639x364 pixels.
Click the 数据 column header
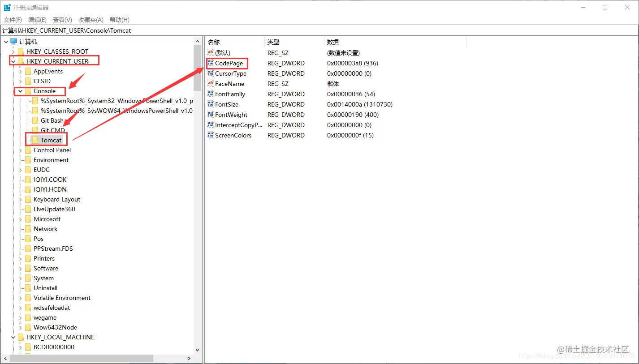(x=395, y=42)
